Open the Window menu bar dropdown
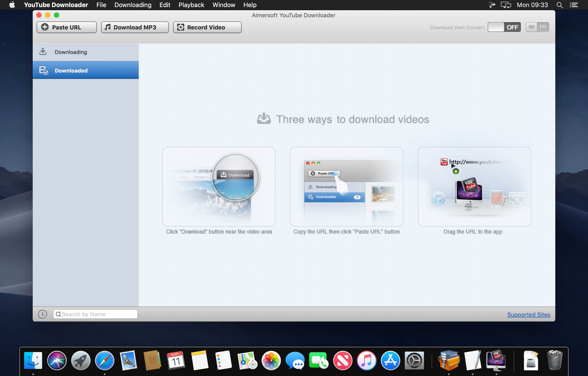The width and height of the screenshot is (588, 376). pyautogui.click(x=223, y=5)
